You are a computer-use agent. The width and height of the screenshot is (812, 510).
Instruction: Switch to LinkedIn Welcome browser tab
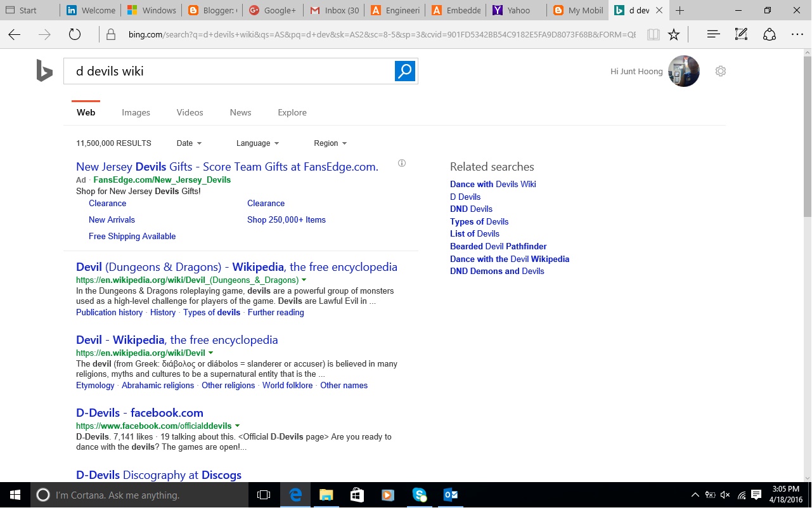pyautogui.click(x=91, y=10)
